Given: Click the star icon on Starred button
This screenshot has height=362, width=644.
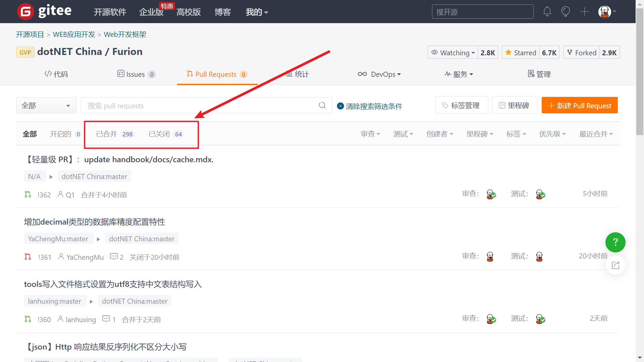Looking at the screenshot, I should [508, 52].
